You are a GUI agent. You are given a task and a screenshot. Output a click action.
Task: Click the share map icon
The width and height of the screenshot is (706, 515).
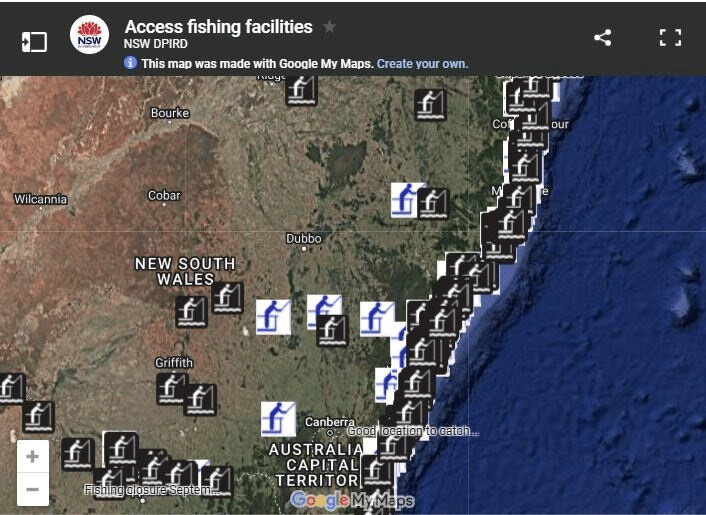point(602,38)
